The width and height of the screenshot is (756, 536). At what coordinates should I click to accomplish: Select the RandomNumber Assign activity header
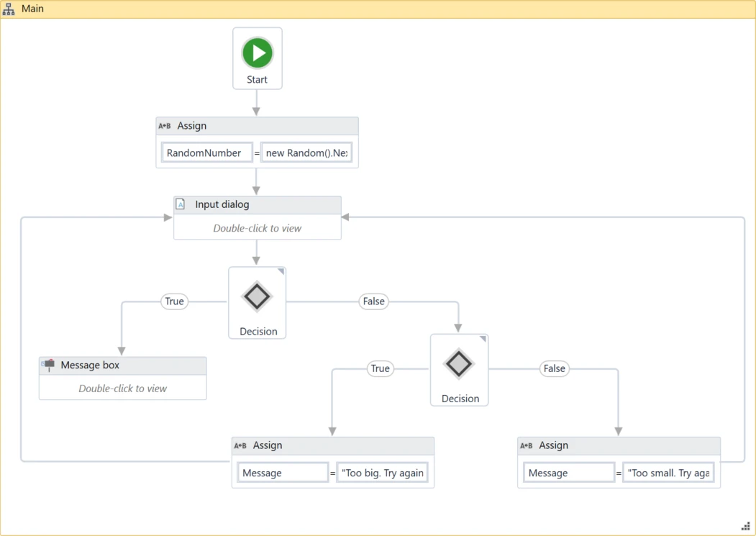(257, 126)
